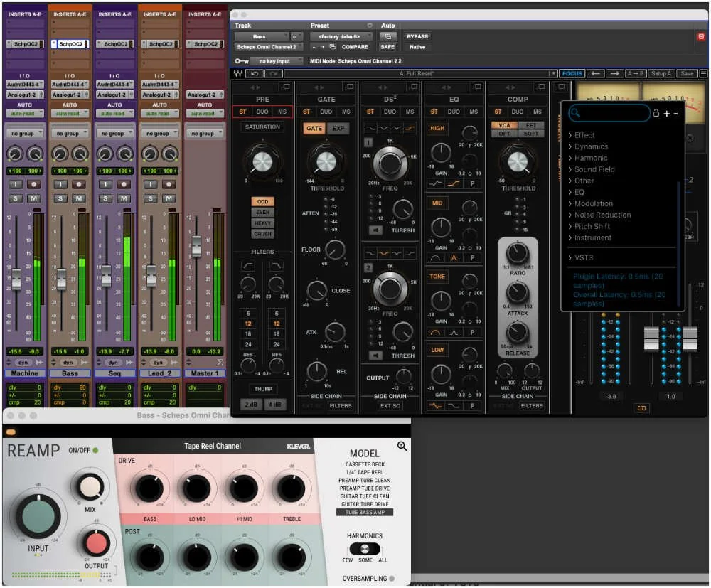
Task: Expand the PRE module window icon
Action: [286, 87]
